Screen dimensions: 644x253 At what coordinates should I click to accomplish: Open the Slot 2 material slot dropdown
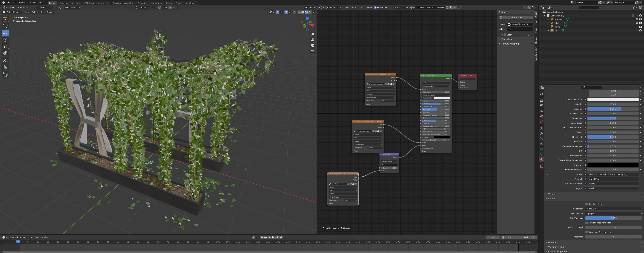pos(401,8)
